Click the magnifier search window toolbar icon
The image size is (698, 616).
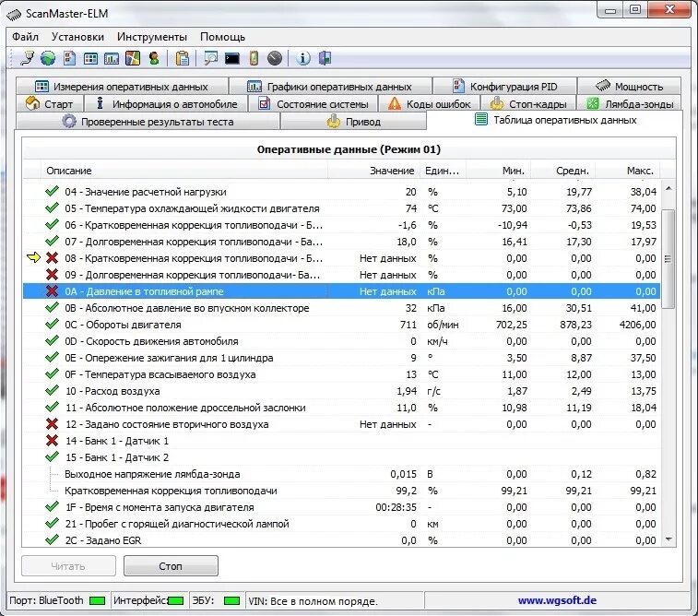click(210, 58)
